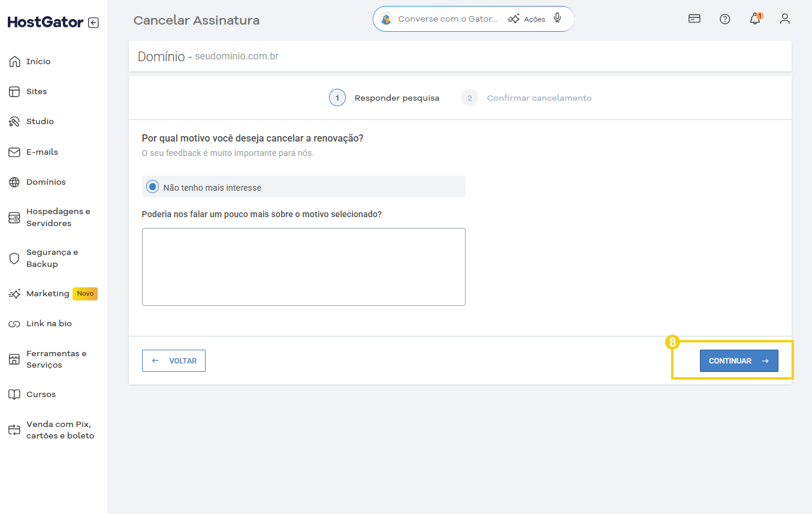Screen dimensions: 812x514
Task: Open Sites in the sidebar
Action: pyautogui.click(x=37, y=92)
